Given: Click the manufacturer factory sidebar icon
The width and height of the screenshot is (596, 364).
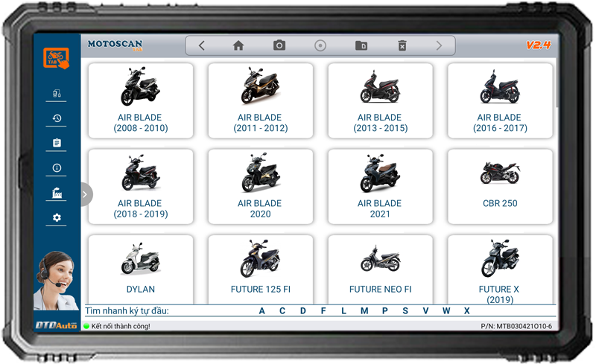Looking at the screenshot, I should pos(57,194).
